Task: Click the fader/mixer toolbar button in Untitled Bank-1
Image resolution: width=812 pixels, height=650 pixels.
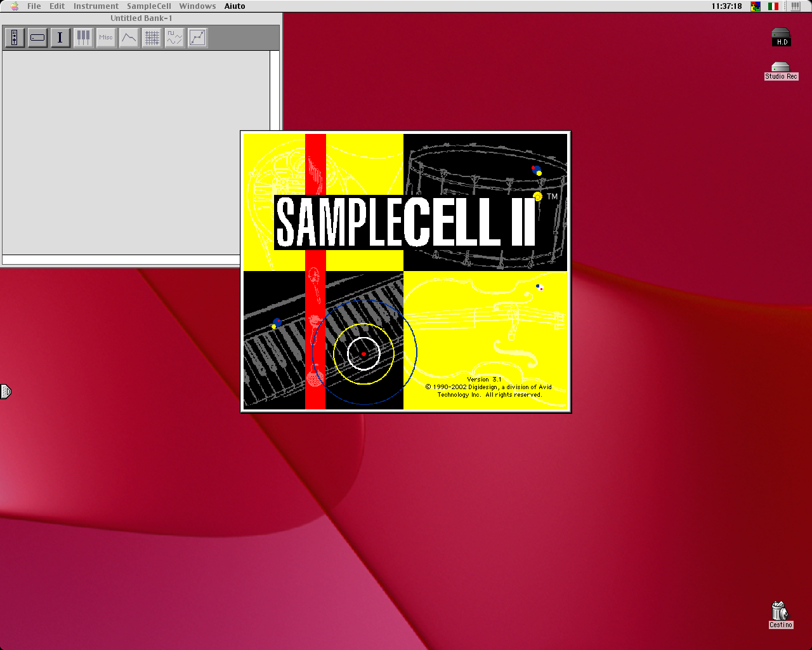Action: pos(15,37)
